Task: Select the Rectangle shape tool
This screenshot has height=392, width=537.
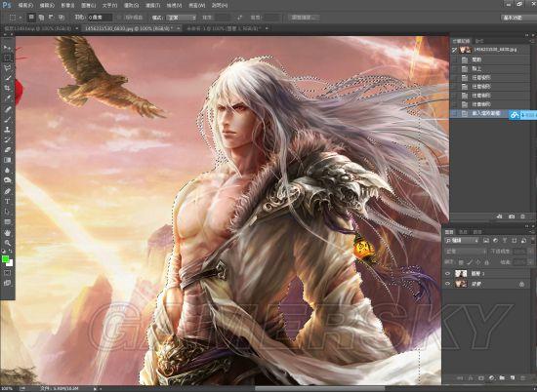Action: [7, 222]
